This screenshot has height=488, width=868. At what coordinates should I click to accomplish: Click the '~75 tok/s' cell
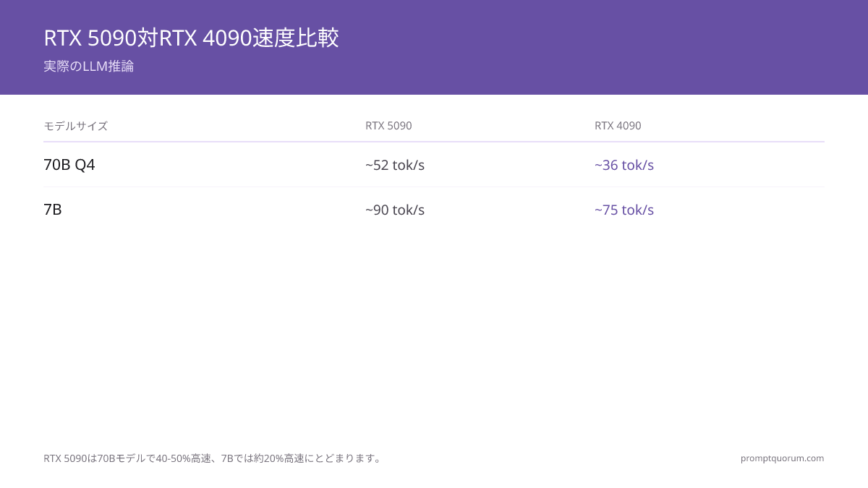coord(624,210)
